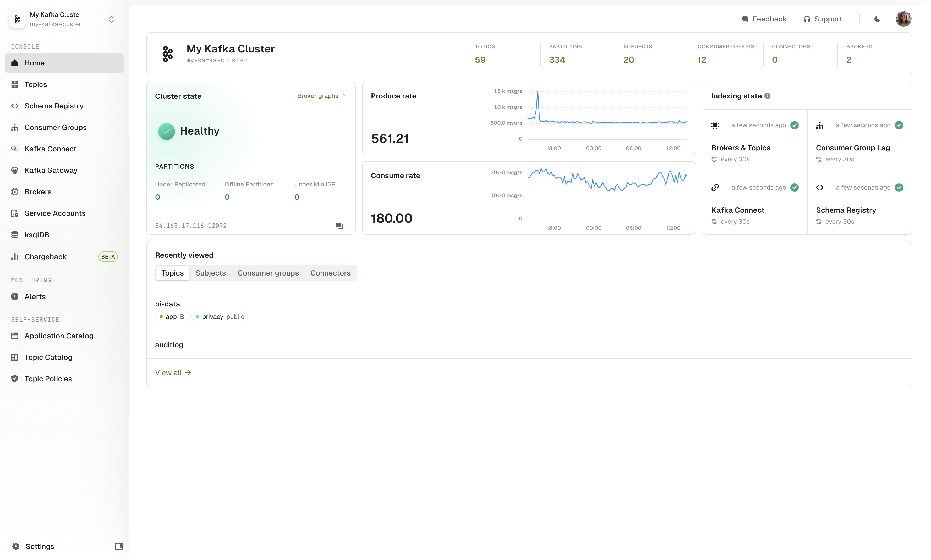The image size is (931, 560).
Task: Click the copy icon next to cluster IP
Action: (x=339, y=226)
